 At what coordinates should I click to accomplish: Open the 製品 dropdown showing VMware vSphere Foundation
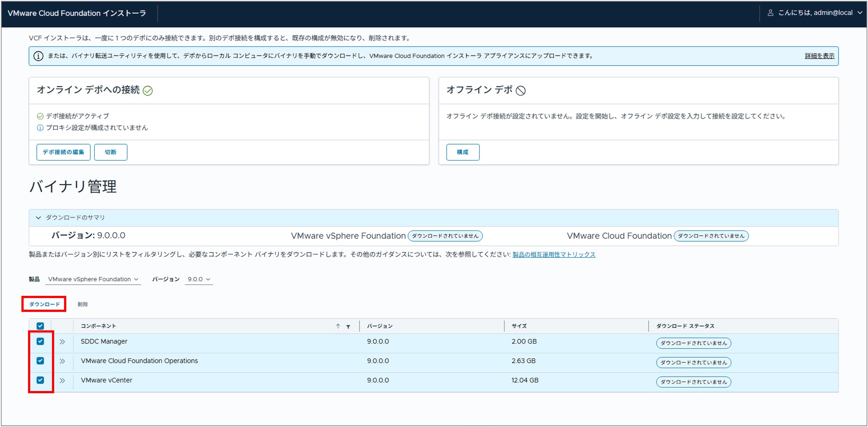[x=93, y=279]
